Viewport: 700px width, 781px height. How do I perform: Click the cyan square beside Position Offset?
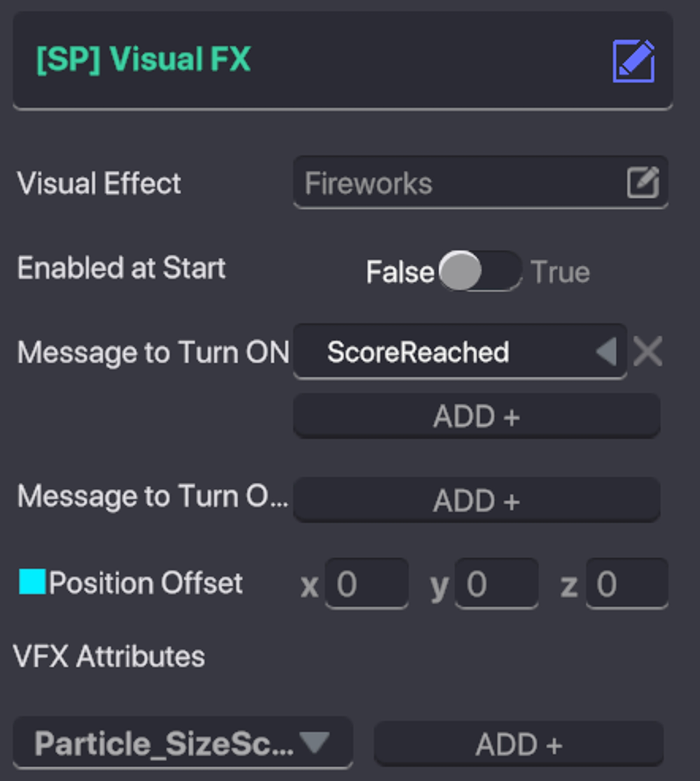point(32,581)
